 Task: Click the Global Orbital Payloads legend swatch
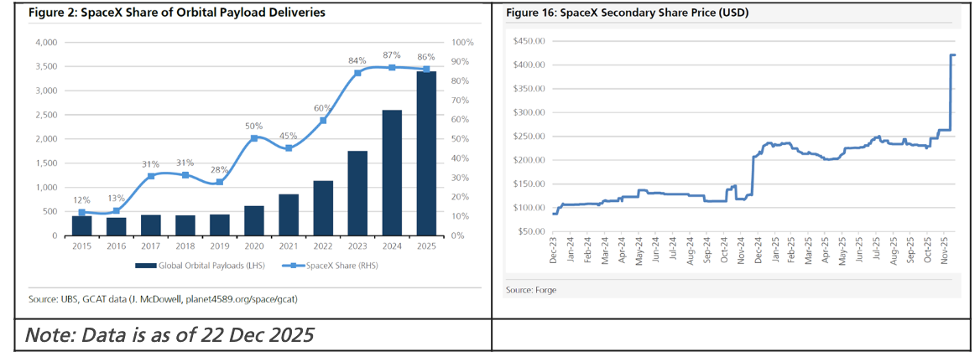click(151, 266)
